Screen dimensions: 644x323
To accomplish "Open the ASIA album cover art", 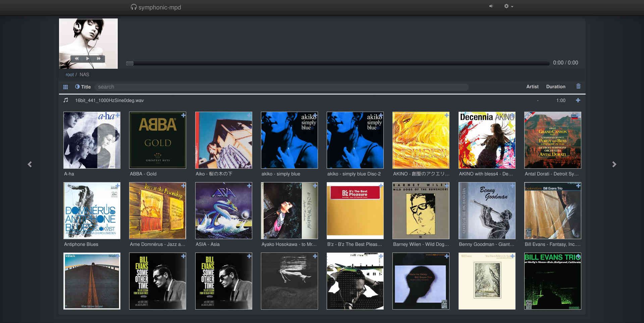I will (223, 211).
